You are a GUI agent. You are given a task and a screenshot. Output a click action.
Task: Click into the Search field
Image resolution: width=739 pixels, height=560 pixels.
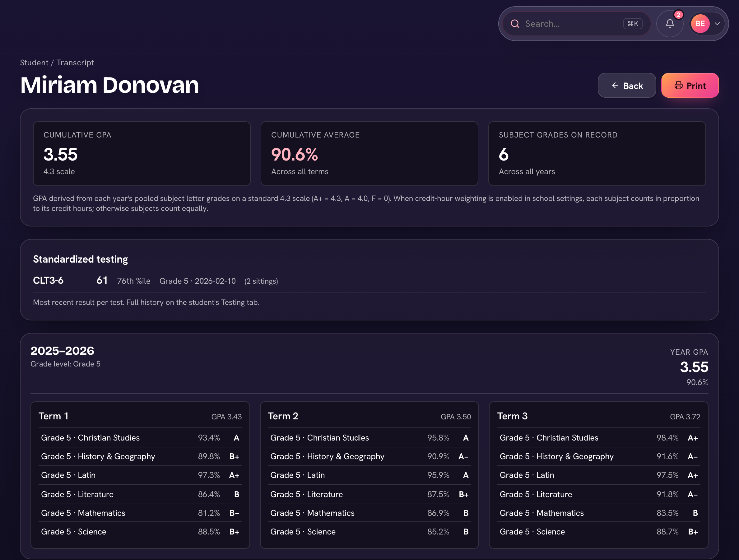pyautogui.click(x=576, y=24)
